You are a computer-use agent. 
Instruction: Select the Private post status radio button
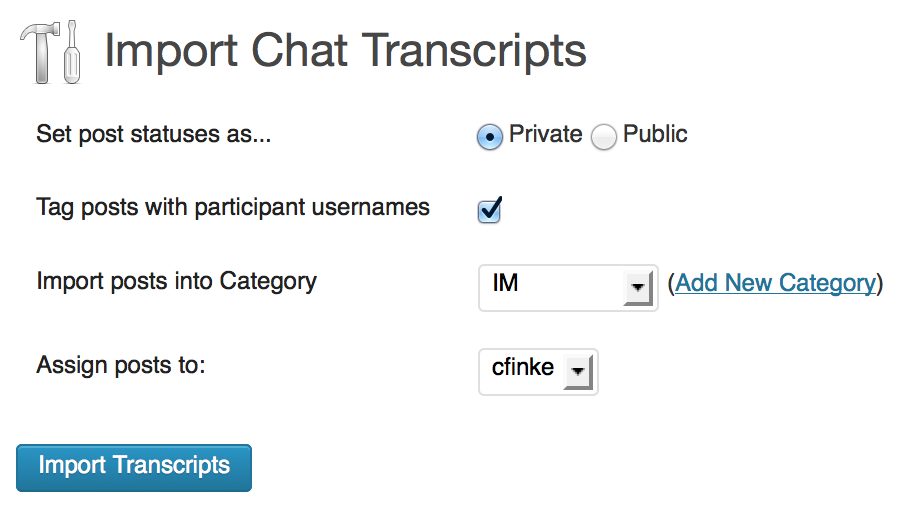[x=489, y=137]
